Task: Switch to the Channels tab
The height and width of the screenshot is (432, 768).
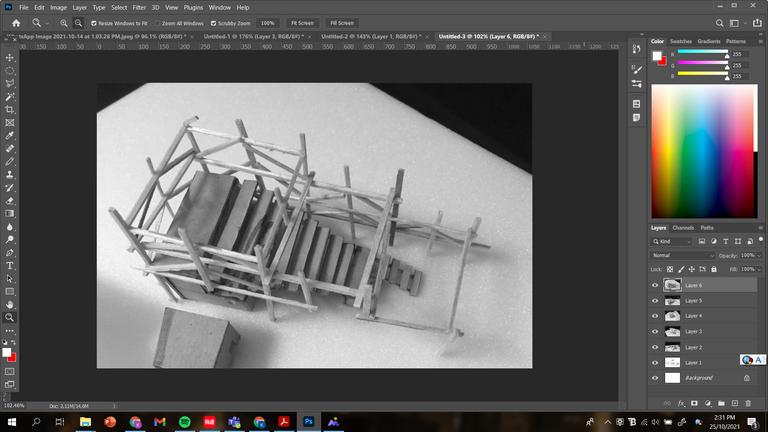Action: (x=683, y=228)
